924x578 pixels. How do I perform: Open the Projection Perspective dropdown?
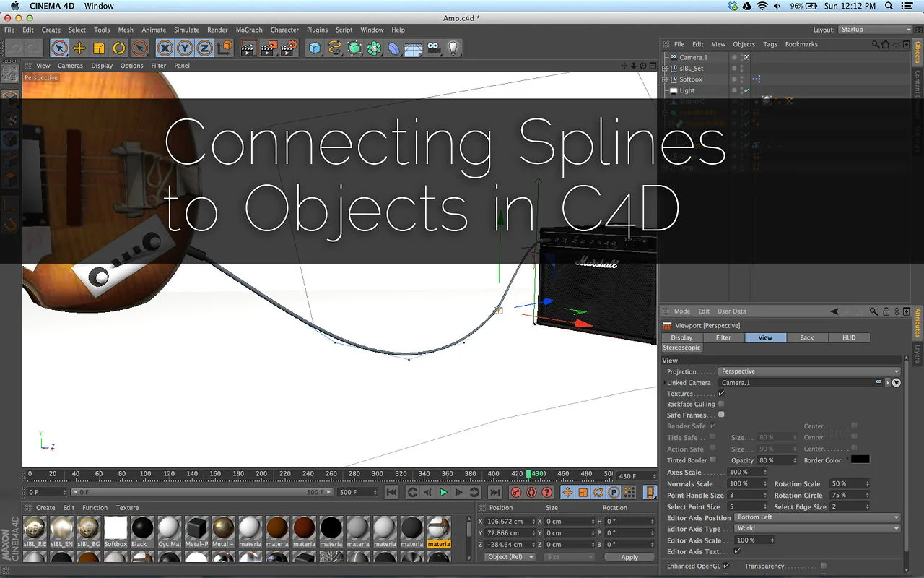pos(809,371)
